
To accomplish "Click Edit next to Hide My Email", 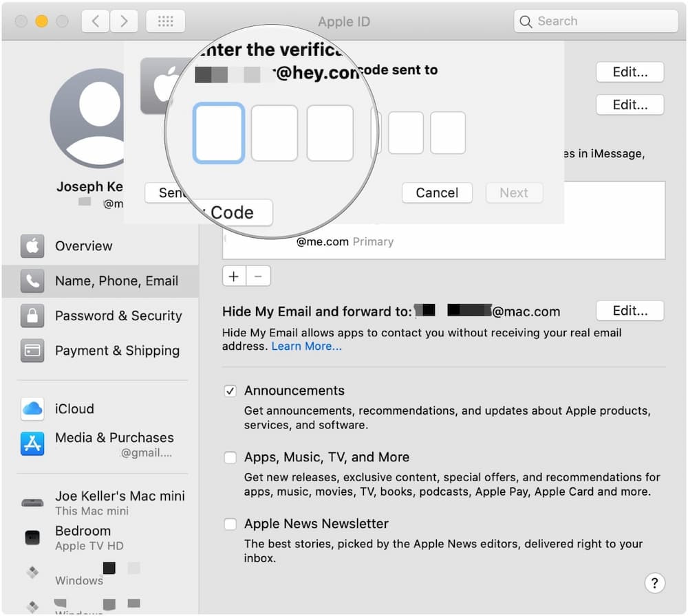I will click(x=630, y=311).
